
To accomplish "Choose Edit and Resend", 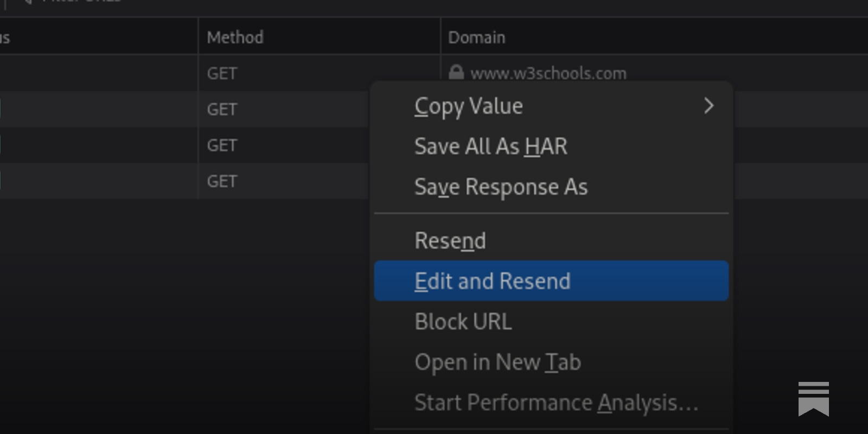I will pyautogui.click(x=551, y=281).
